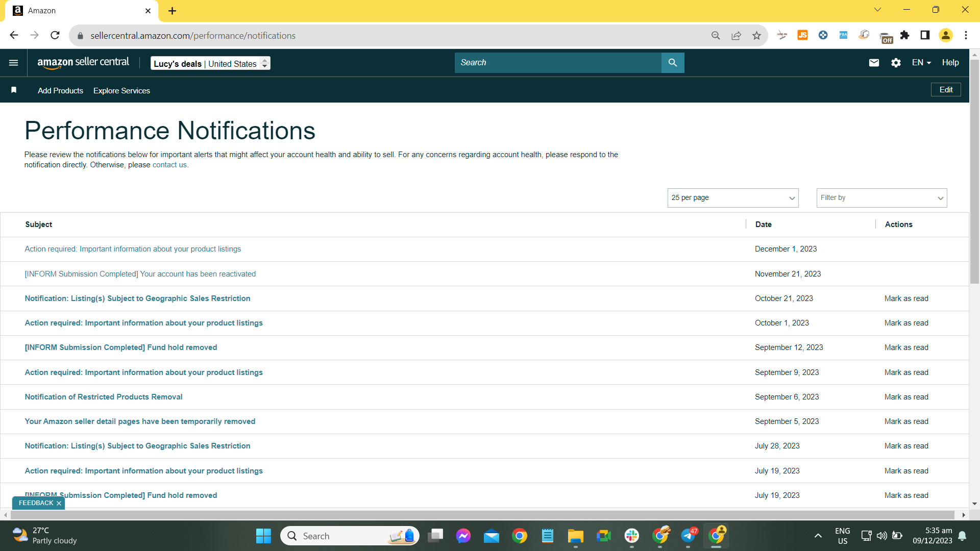Open December 1 Action required notification
Viewport: 980px width, 551px height.
click(133, 249)
